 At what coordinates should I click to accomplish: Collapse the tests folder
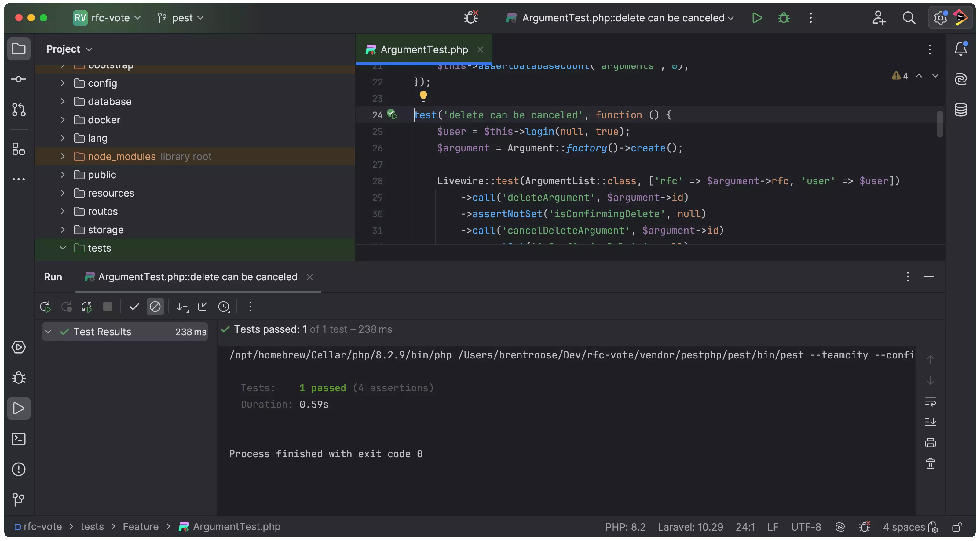[x=63, y=248]
